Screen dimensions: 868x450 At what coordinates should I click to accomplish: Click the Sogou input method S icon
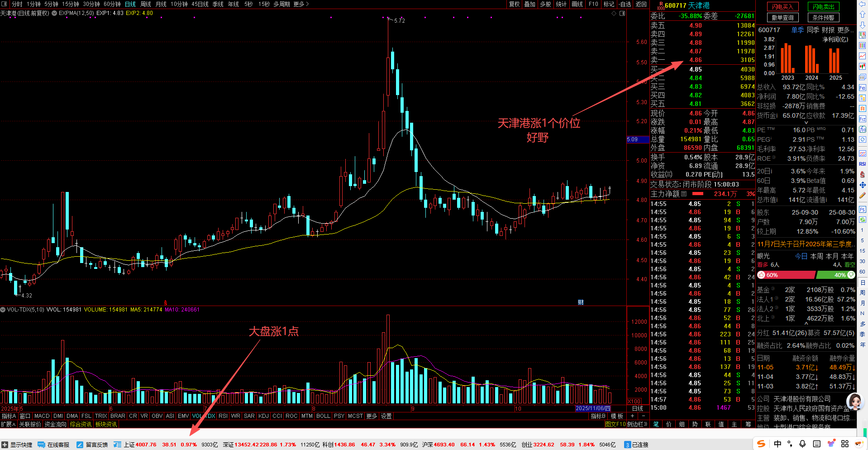(761, 444)
